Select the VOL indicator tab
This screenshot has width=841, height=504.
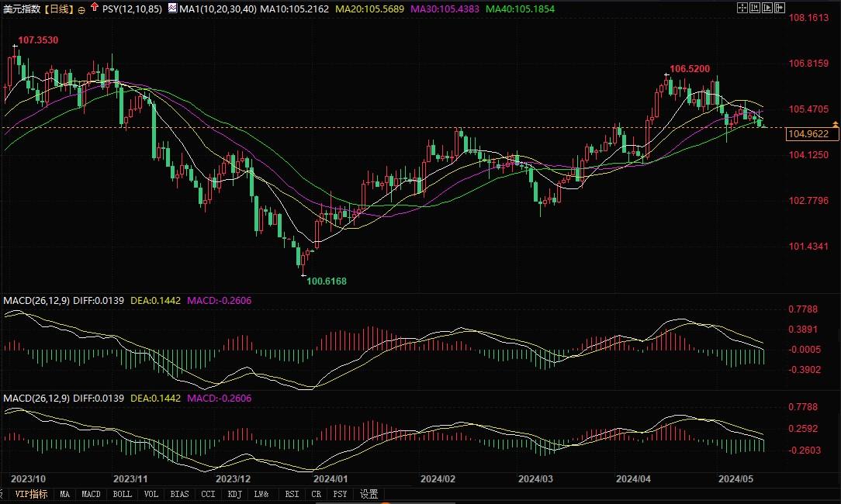pyautogui.click(x=151, y=494)
